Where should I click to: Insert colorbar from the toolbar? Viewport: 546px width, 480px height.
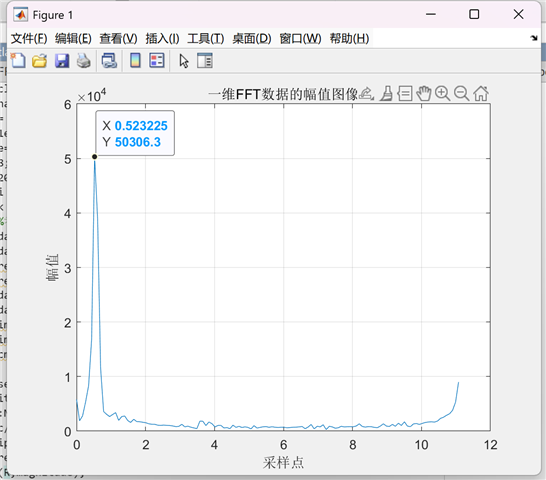tap(135, 61)
